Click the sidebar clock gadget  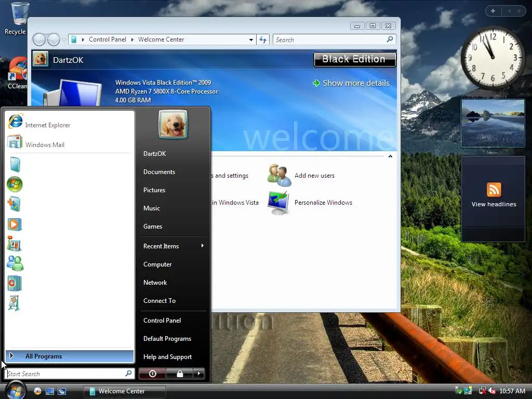pyautogui.click(x=493, y=58)
